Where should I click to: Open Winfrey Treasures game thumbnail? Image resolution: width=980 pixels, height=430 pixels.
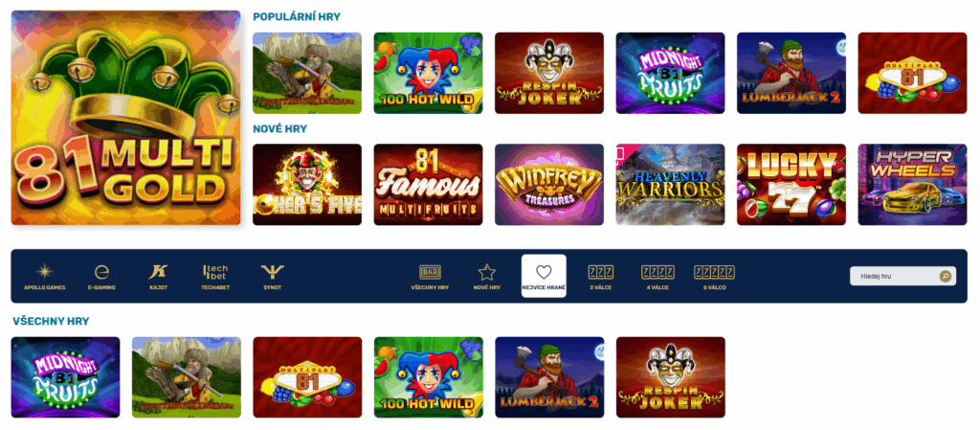point(549,185)
